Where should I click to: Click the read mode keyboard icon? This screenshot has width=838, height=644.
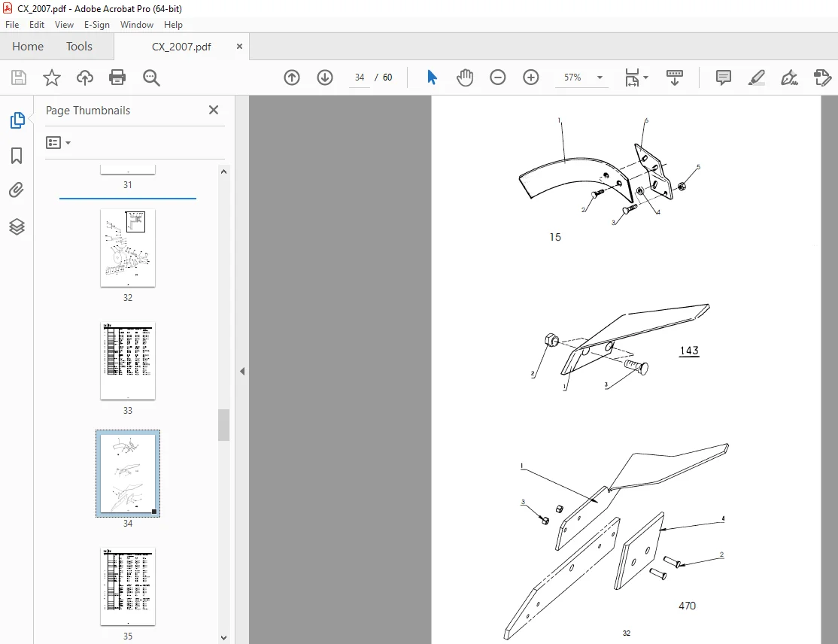(x=675, y=77)
